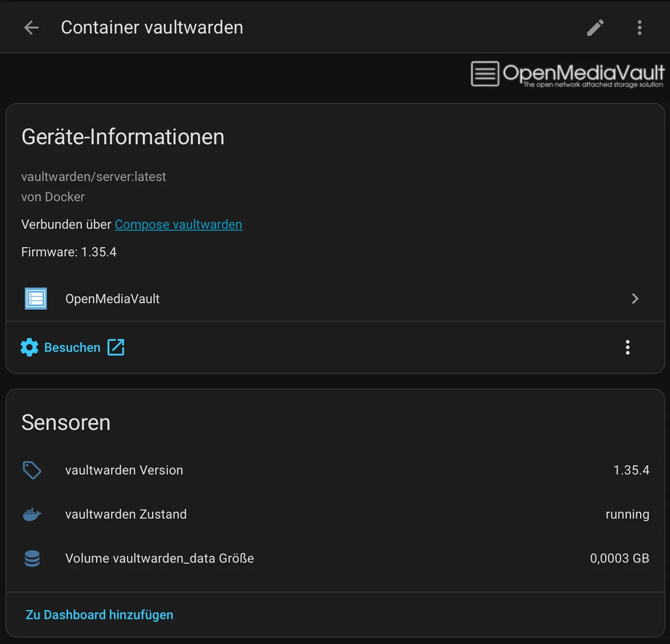
Task: Edit device with the pencil icon
Action: click(595, 27)
